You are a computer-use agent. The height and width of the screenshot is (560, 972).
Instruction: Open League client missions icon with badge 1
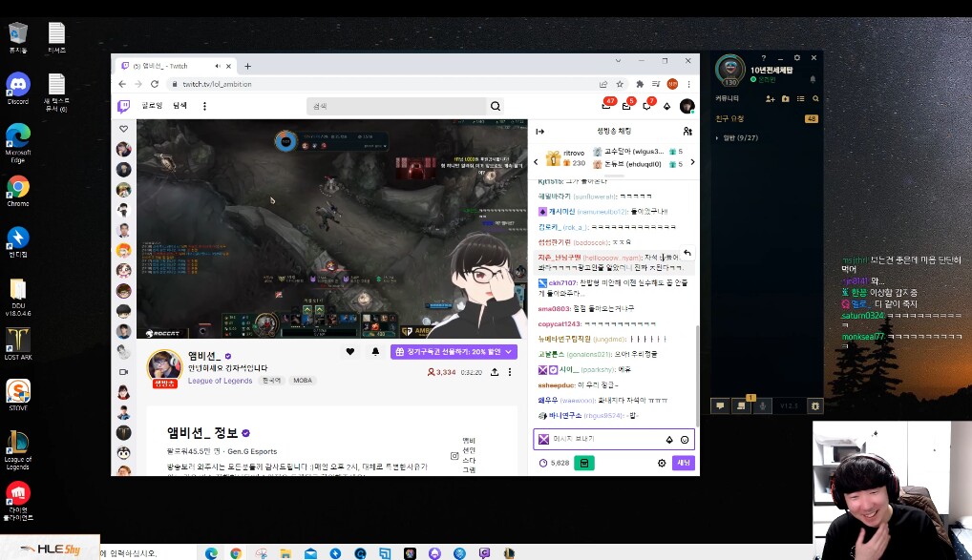click(x=741, y=405)
